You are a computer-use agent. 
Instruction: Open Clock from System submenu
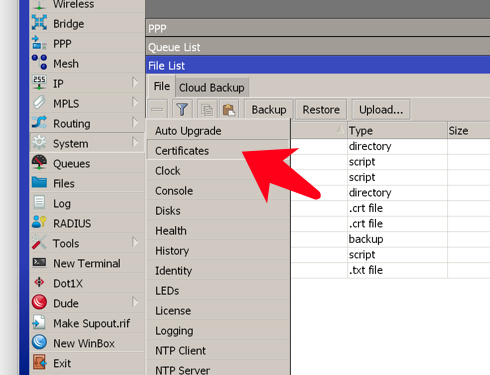pyautogui.click(x=218, y=171)
